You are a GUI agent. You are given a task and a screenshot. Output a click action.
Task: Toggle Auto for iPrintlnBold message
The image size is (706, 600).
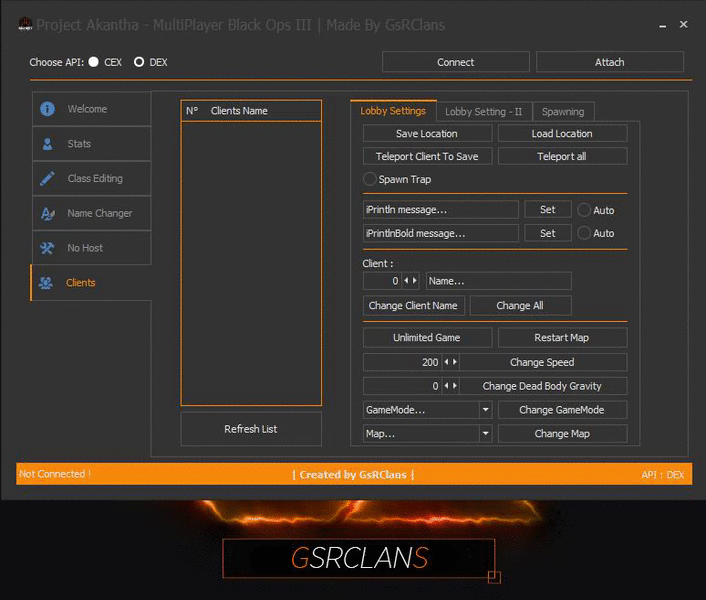(584, 233)
